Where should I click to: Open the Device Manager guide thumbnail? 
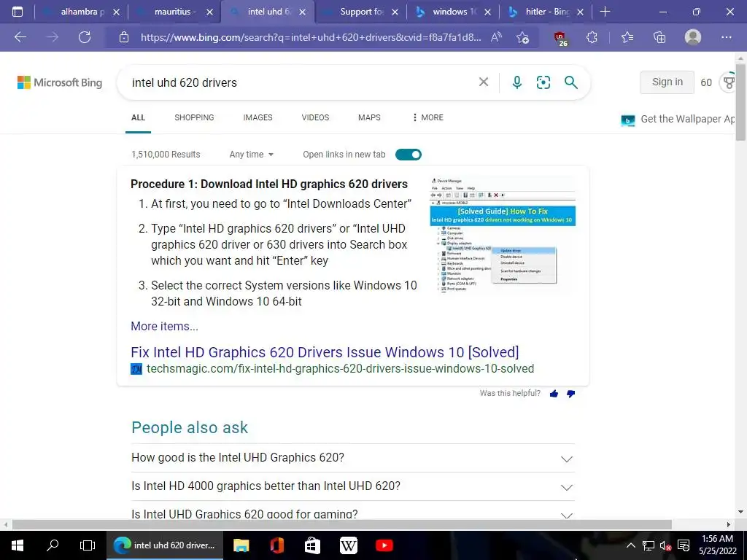click(x=503, y=234)
